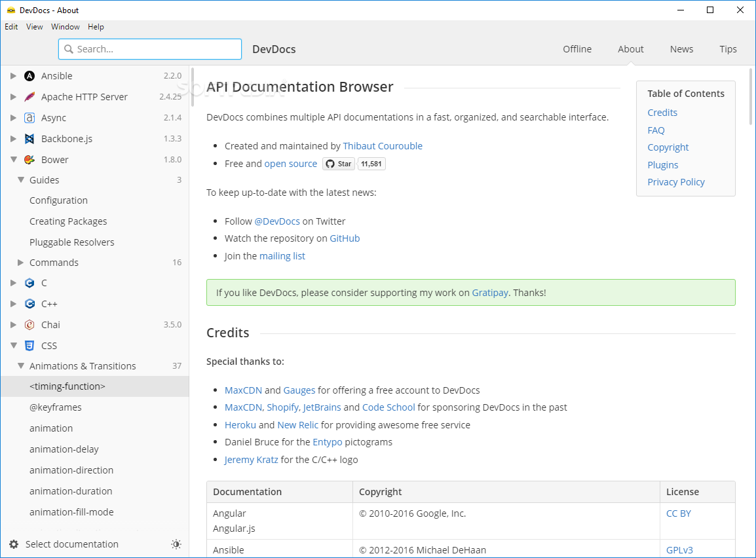Click the magnifier icon in search box

coord(69,49)
